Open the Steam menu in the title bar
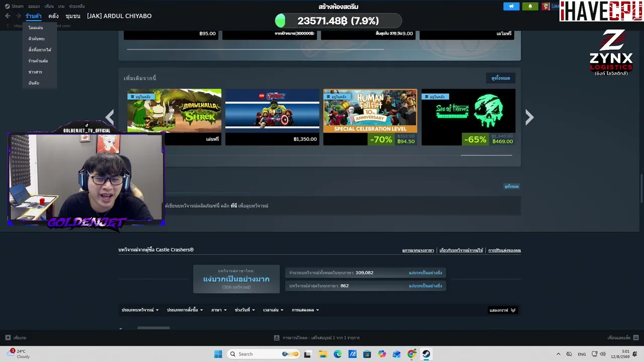The height and width of the screenshot is (362, 644). (x=15, y=7)
